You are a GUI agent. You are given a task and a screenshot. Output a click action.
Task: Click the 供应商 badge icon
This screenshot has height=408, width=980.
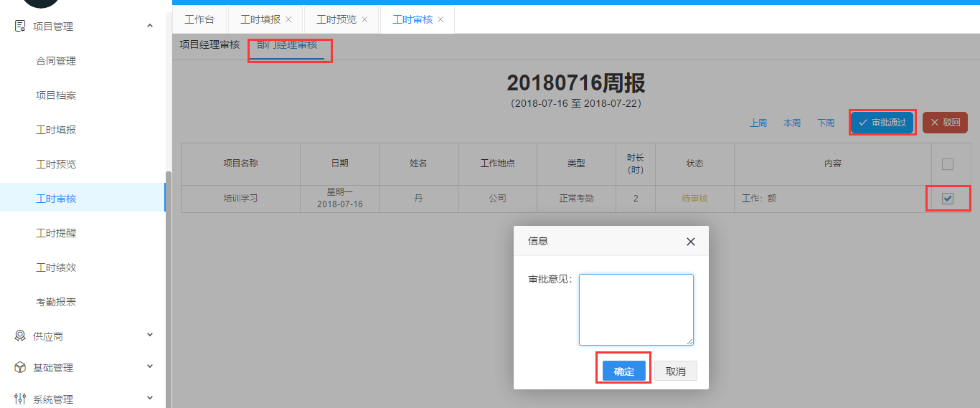20,336
